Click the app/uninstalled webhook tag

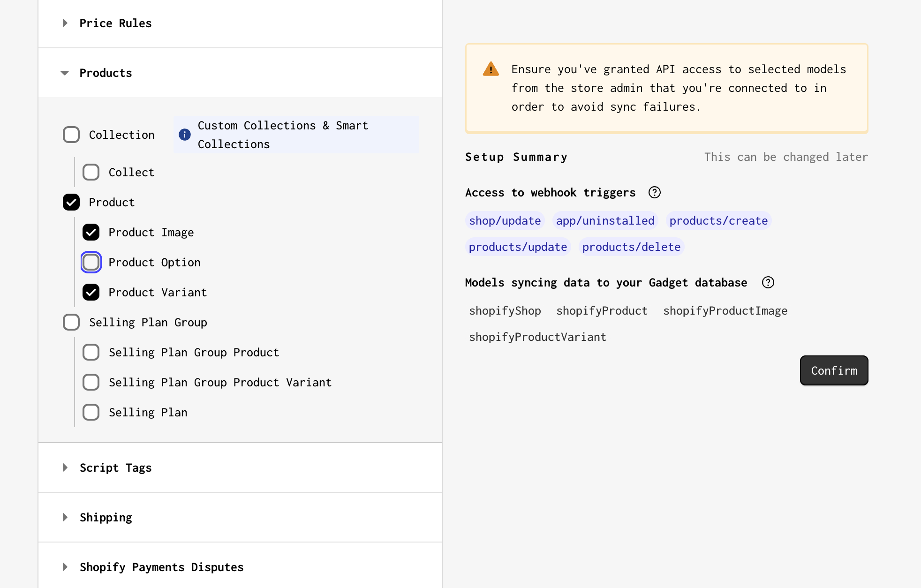pos(605,220)
